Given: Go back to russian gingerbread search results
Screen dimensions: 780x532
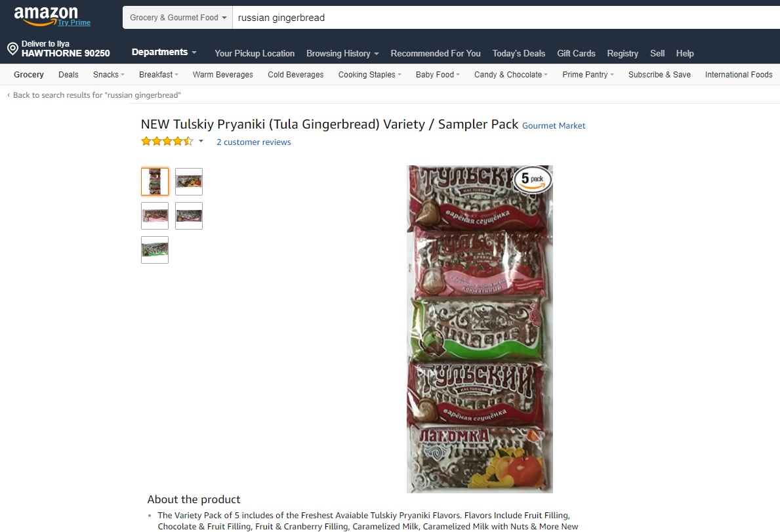Looking at the screenshot, I should coord(94,95).
